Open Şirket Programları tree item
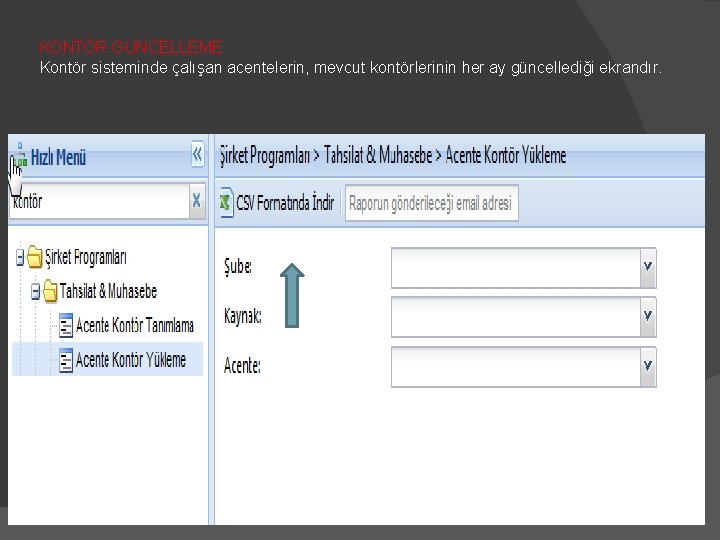The width and height of the screenshot is (720, 540). tap(85, 257)
